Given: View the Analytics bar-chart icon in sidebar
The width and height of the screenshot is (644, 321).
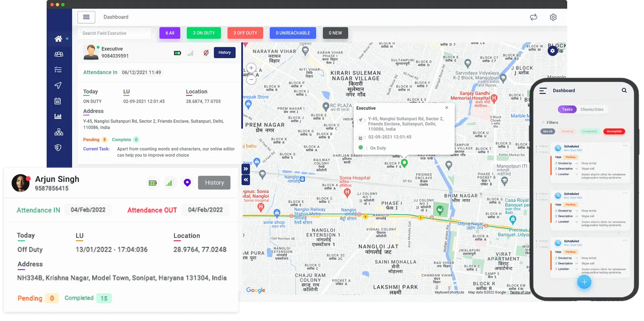Looking at the screenshot, I should (x=58, y=116).
